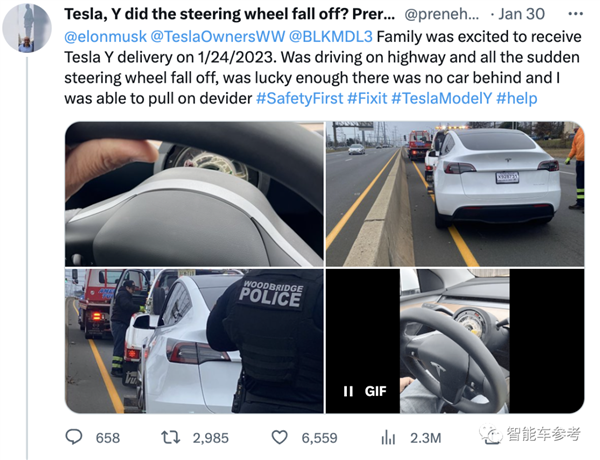Click the tweet author display name

[x=230, y=15]
